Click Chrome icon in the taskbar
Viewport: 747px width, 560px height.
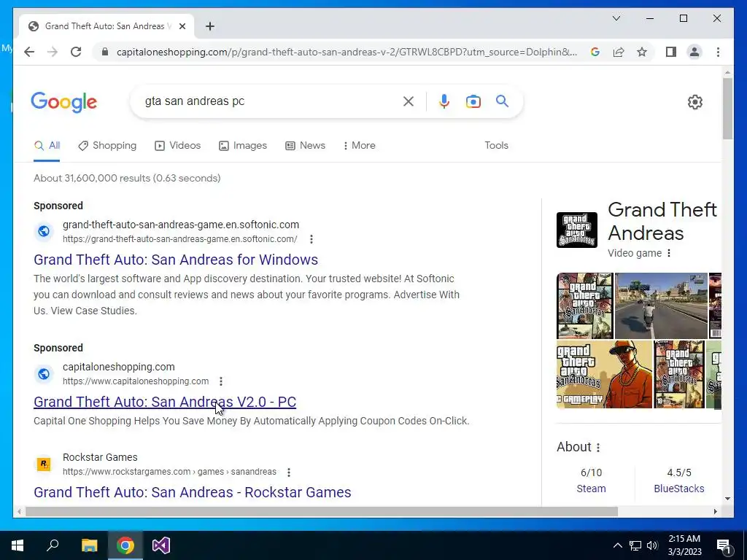125,545
